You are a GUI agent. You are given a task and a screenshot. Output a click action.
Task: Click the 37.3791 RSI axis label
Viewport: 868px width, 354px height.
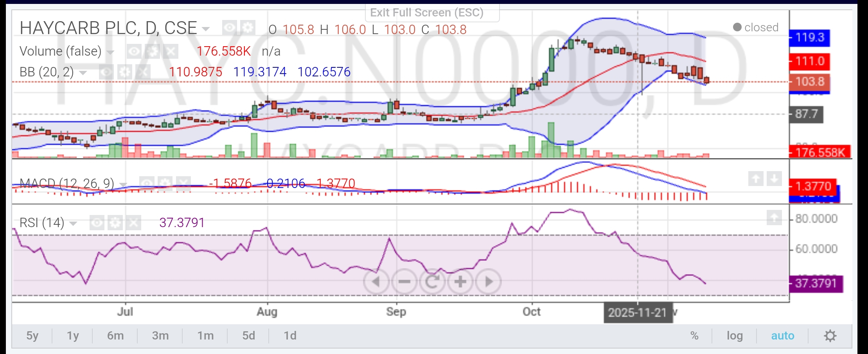(x=816, y=283)
